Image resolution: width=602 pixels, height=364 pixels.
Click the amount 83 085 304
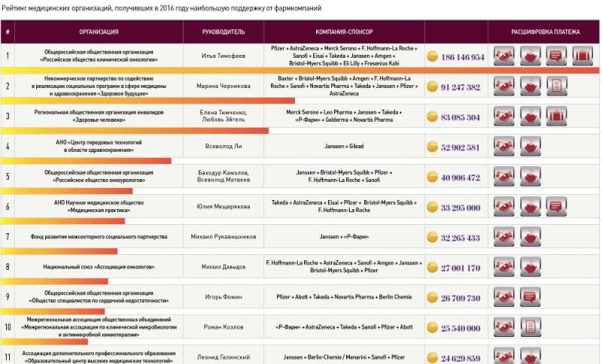pos(461,117)
